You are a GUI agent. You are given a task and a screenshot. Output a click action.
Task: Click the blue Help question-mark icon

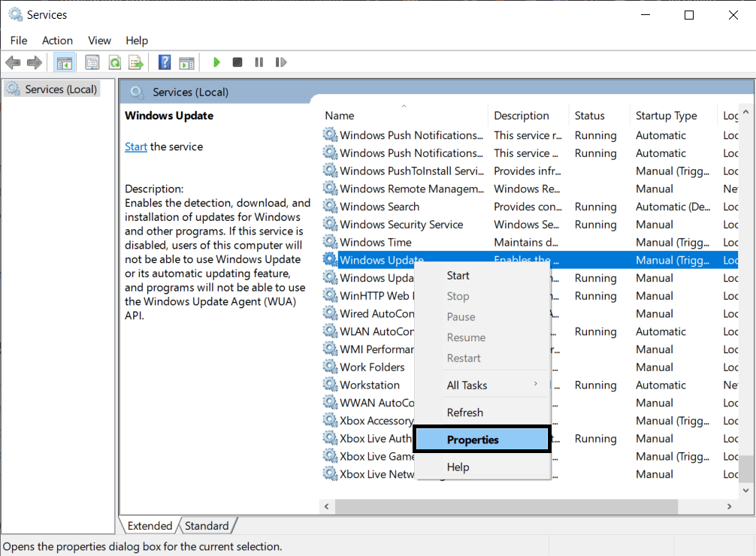tap(165, 62)
